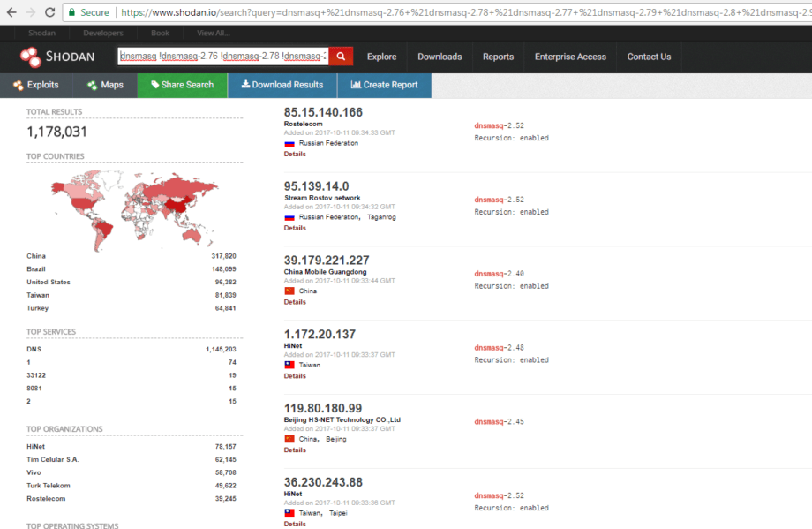
Task: Click the Share Search button
Action: (x=182, y=85)
